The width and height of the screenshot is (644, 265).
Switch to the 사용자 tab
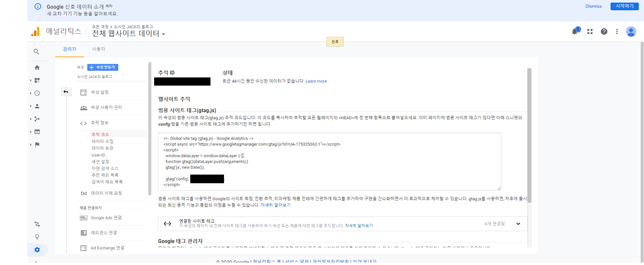pos(99,49)
